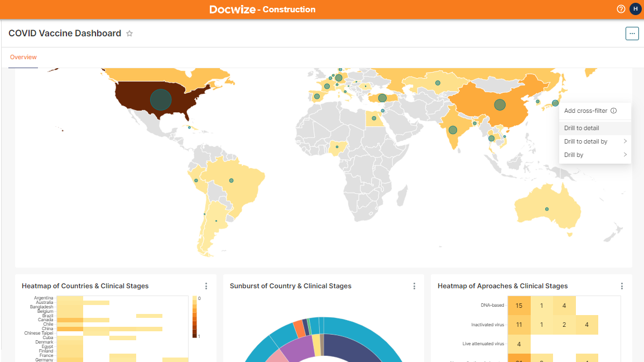Click the bubble marker on Australia

(547, 209)
